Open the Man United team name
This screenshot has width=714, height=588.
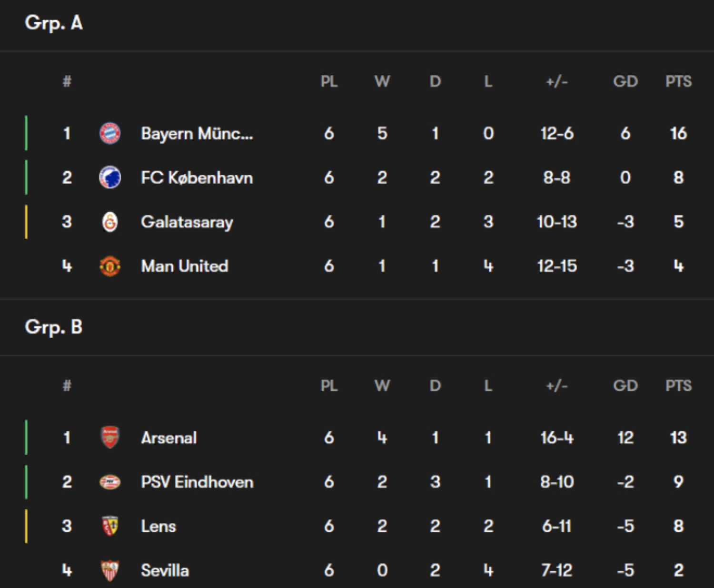coord(185,266)
